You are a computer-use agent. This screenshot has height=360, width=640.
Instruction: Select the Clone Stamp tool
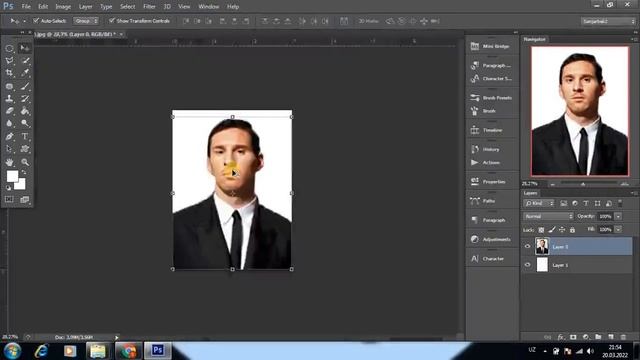(x=9, y=99)
